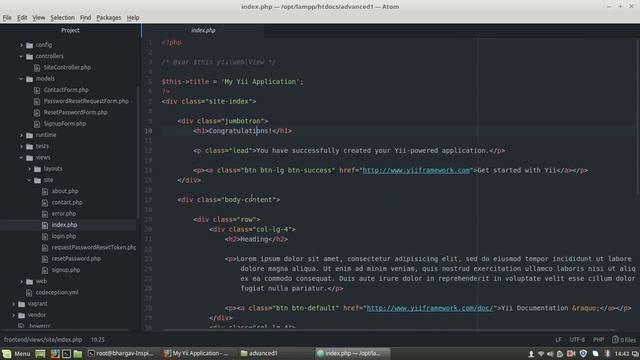Collapse the views folder
Viewport: 640px width, 360px height.
tap(22, 157)
